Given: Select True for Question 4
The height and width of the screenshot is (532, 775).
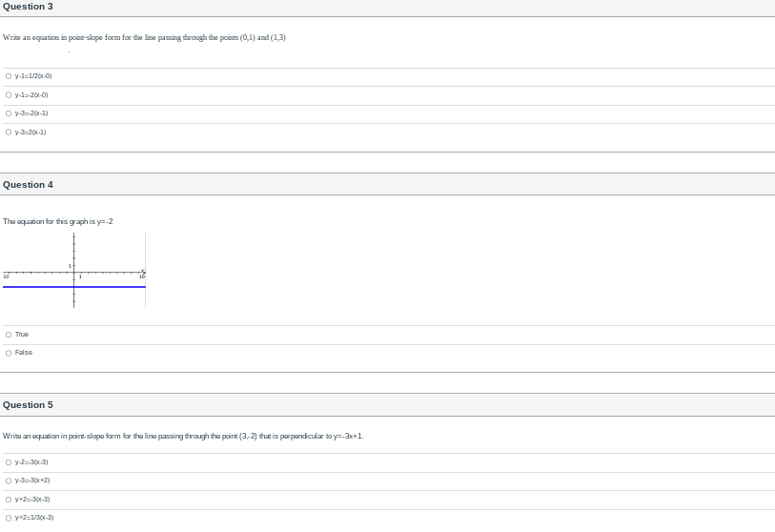Looking at the screenshot, I should click(9, 335).
